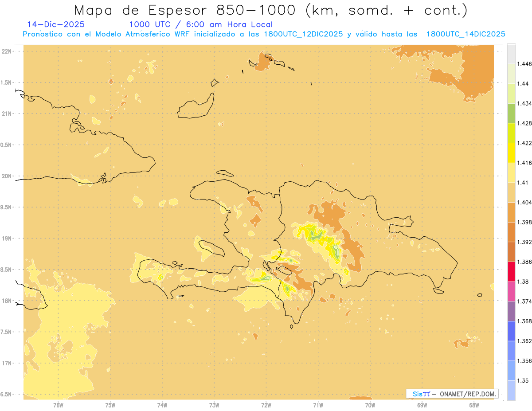Click the colorbar value 1.398

525,222
